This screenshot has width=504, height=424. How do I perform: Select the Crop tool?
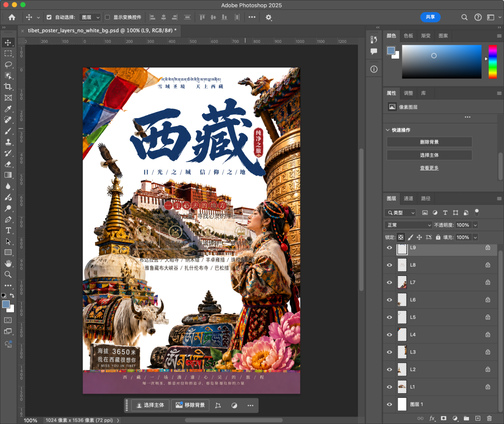8,87
